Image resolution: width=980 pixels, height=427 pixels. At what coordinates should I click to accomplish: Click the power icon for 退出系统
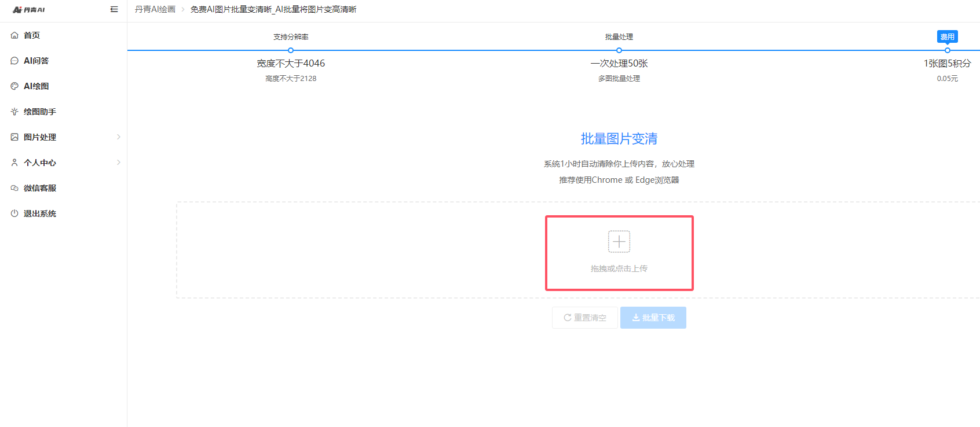pyautogui.click(x=14, y=213)
